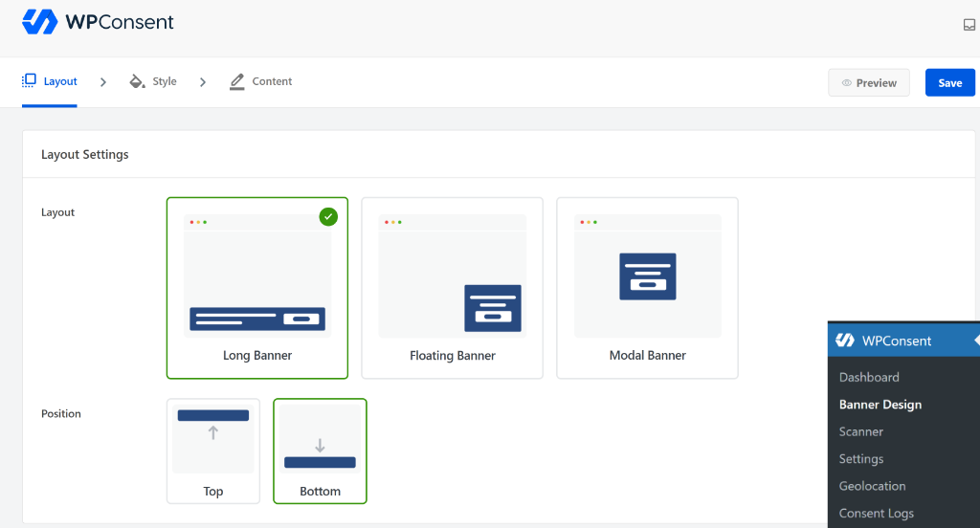
Task: Click the WPConsent logo in header
Action: point(98,22)
